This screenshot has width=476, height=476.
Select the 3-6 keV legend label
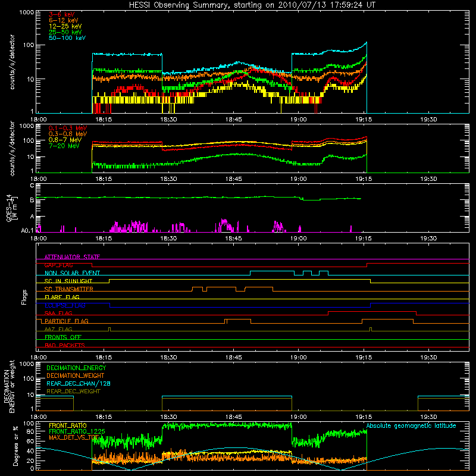click(x=62, y=14)
